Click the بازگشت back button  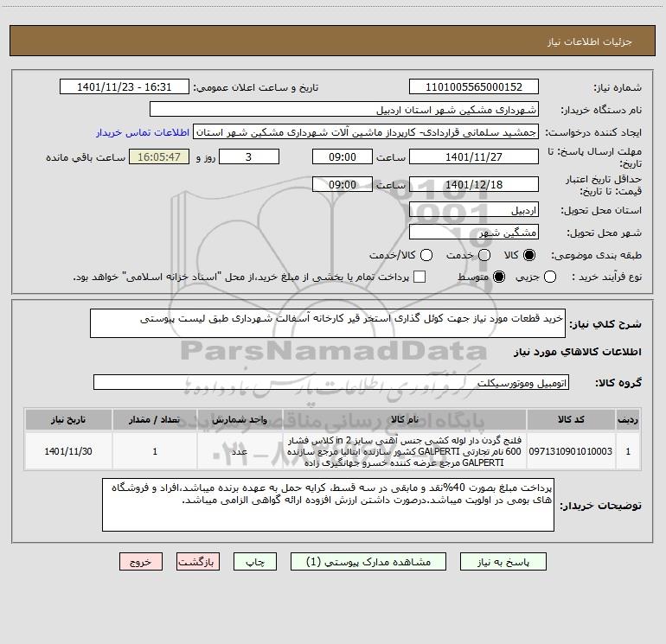(x=198, y=562)
